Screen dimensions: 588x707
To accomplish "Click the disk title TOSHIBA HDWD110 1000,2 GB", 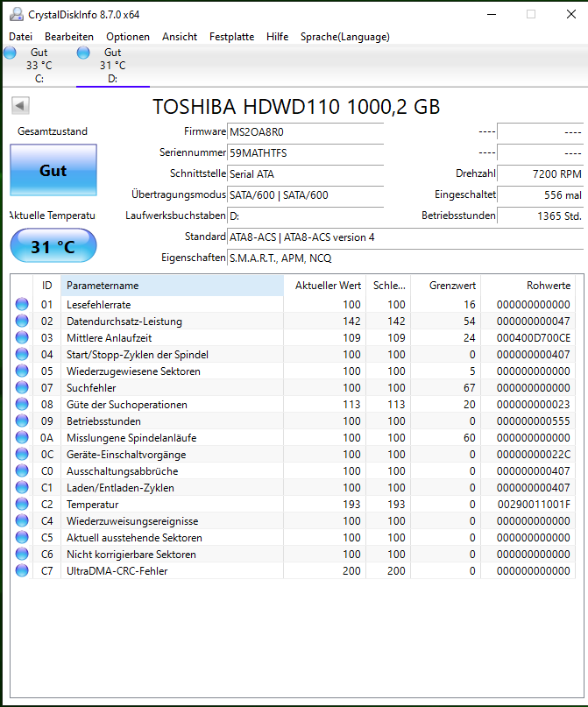I will pos(296,107).
